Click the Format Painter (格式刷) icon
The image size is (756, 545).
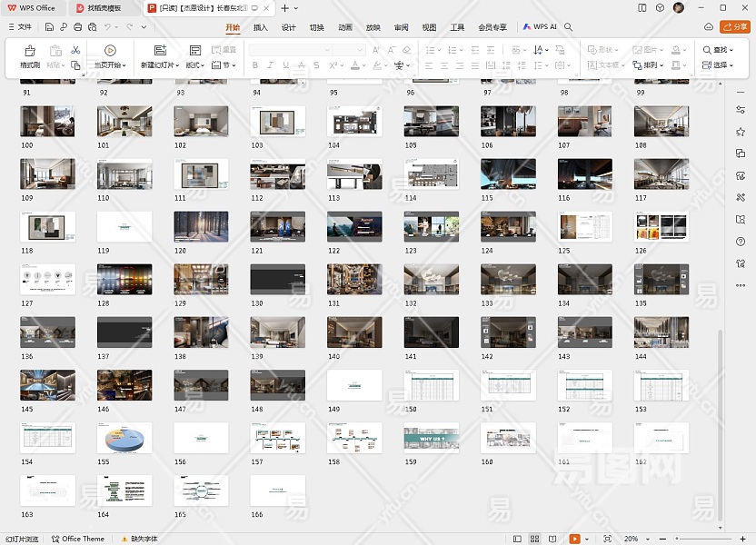pos(29,51)
